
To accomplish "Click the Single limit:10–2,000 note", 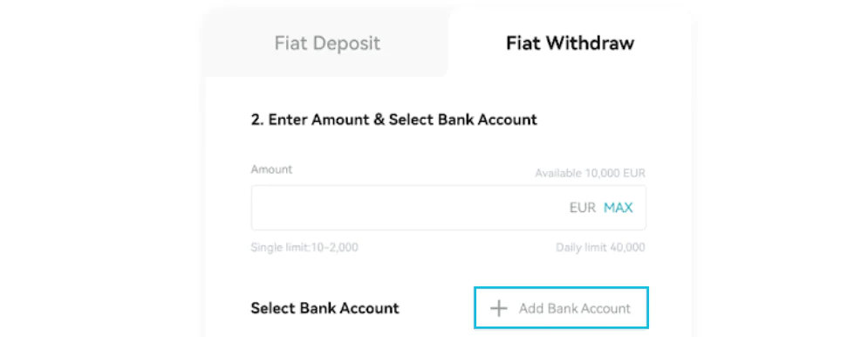I will pyautogui.click(x=304, y=247).
